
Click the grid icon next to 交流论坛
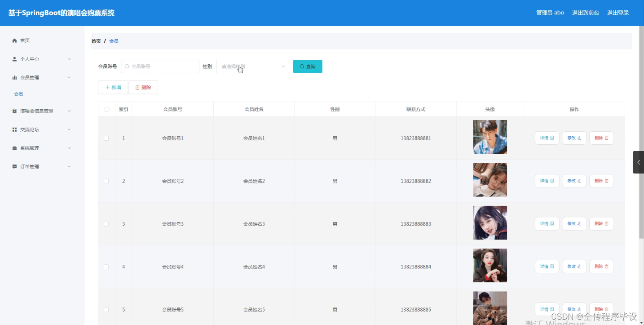click(x=14, y=129)
